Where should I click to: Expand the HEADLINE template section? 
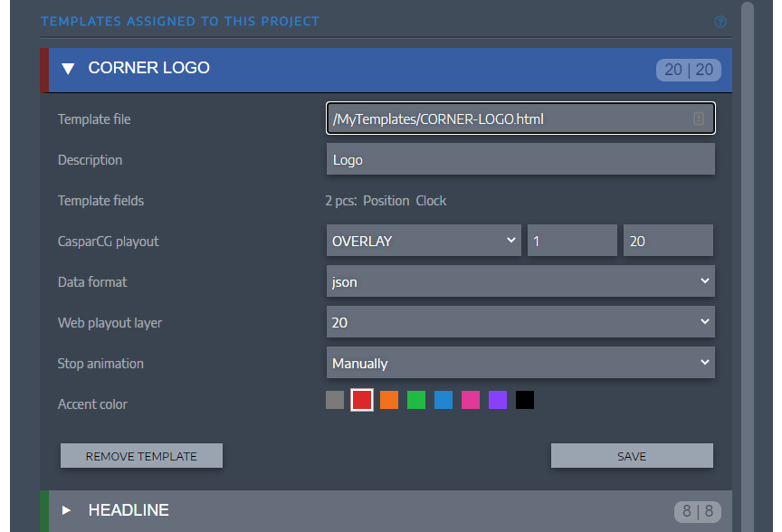click(67, 510)
